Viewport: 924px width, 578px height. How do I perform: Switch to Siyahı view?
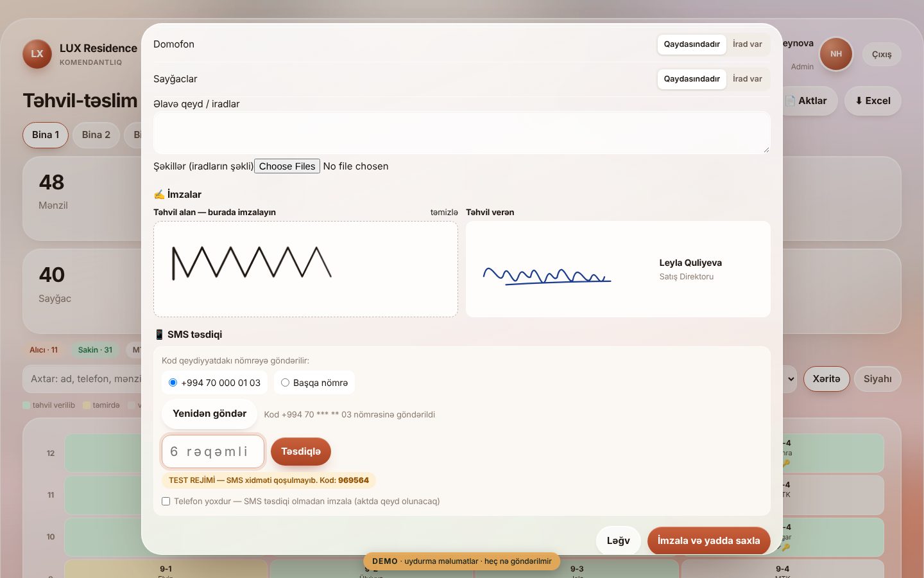(878, 379)
